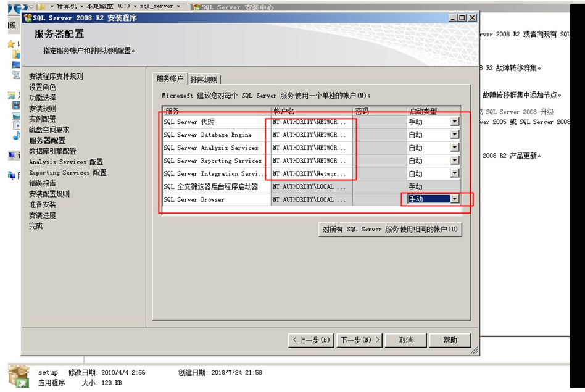Switch to the 排序规则 tab
The width and height of the screenshot is (585, 392).
(x=204, y=80)
